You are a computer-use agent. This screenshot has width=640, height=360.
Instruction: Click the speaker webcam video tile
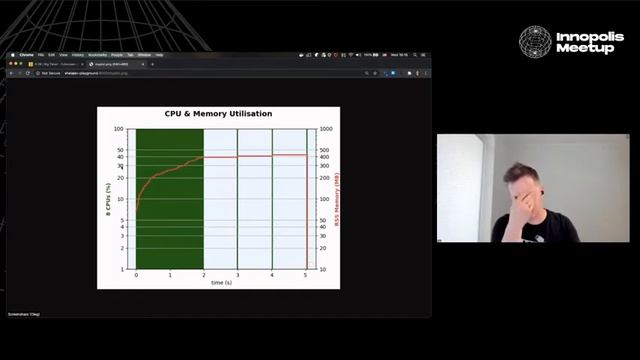point(533,188)
